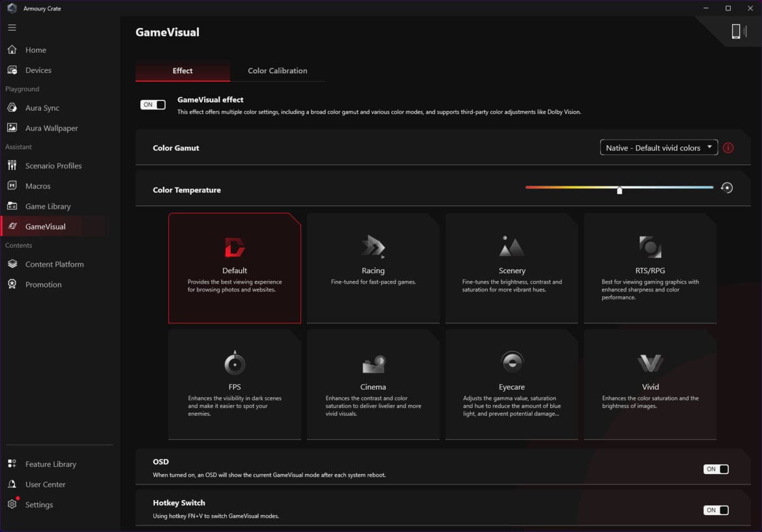Toggle the OSD switch
The height and width of the screenshot is (532, 762).
click(716, 469)
